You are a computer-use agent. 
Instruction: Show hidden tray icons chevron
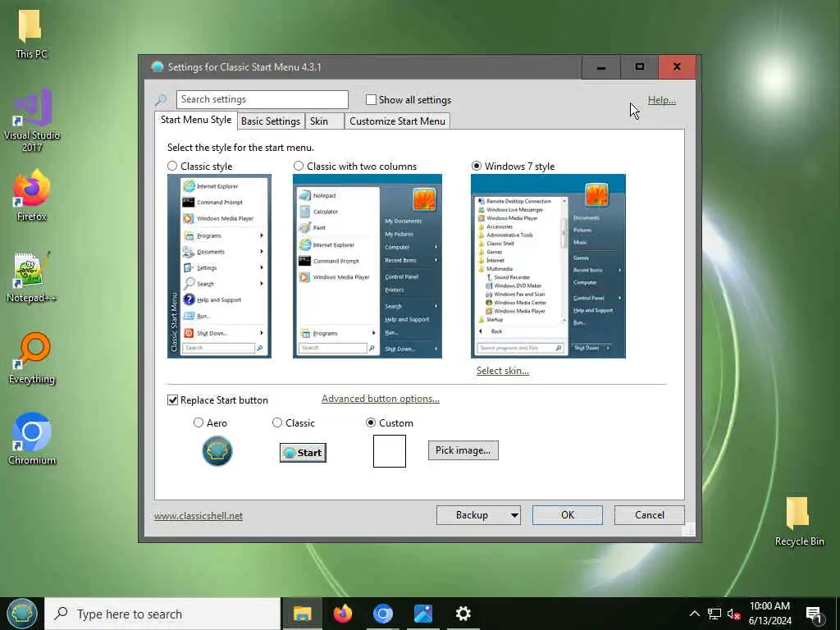coord(694,614)
